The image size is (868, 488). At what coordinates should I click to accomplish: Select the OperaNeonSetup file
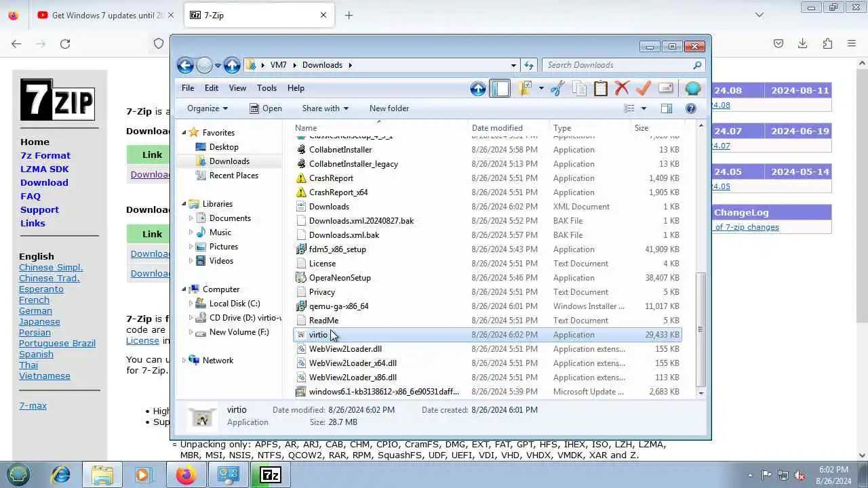(340, 278)
